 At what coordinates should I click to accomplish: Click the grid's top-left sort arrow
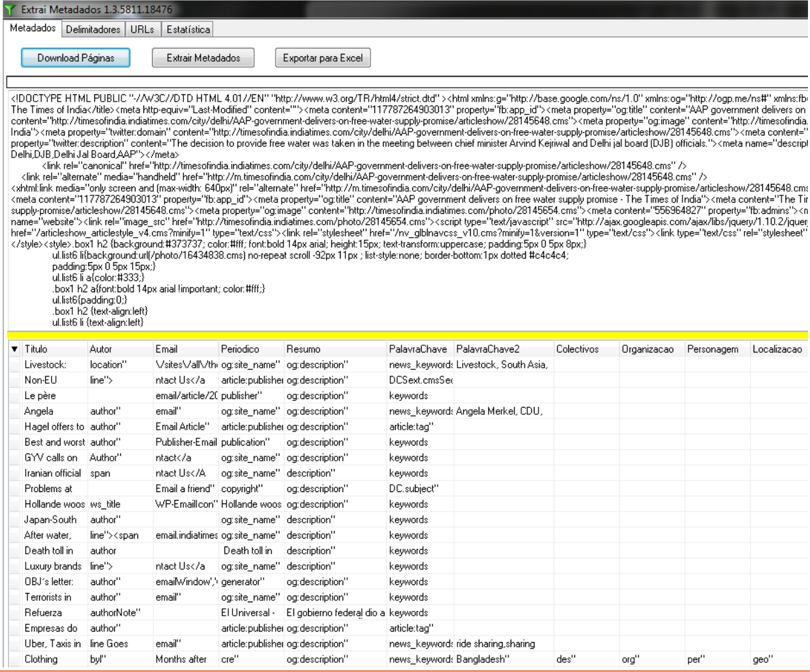click(x=15, y=349)
